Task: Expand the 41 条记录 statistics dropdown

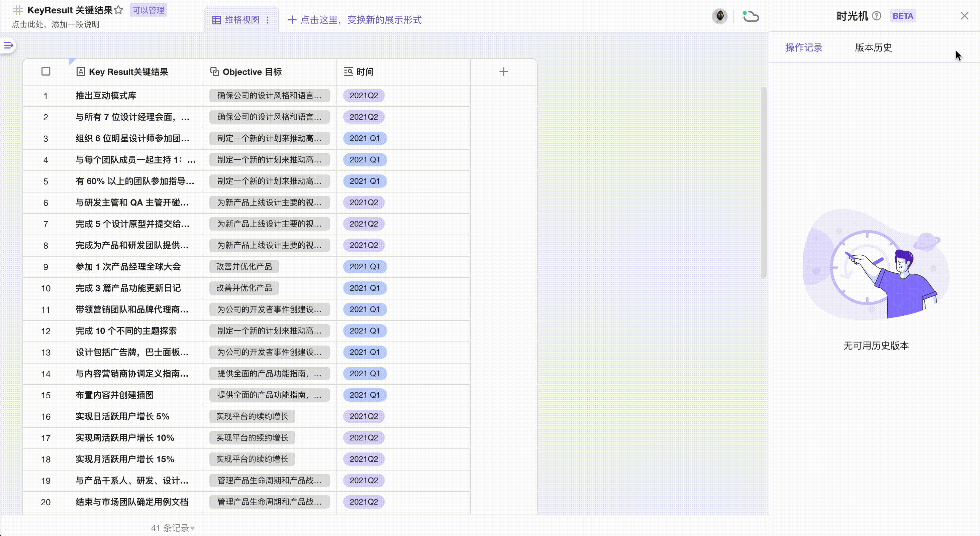Action: (173, 528)
